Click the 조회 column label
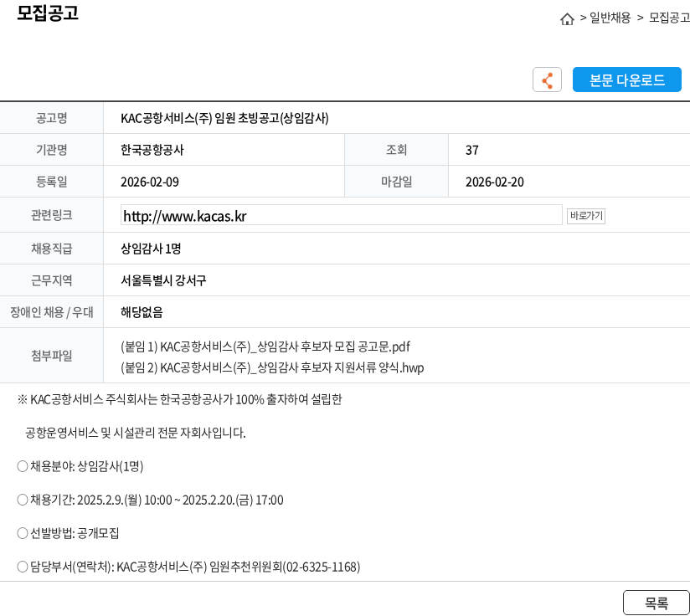 click(396, 150)
